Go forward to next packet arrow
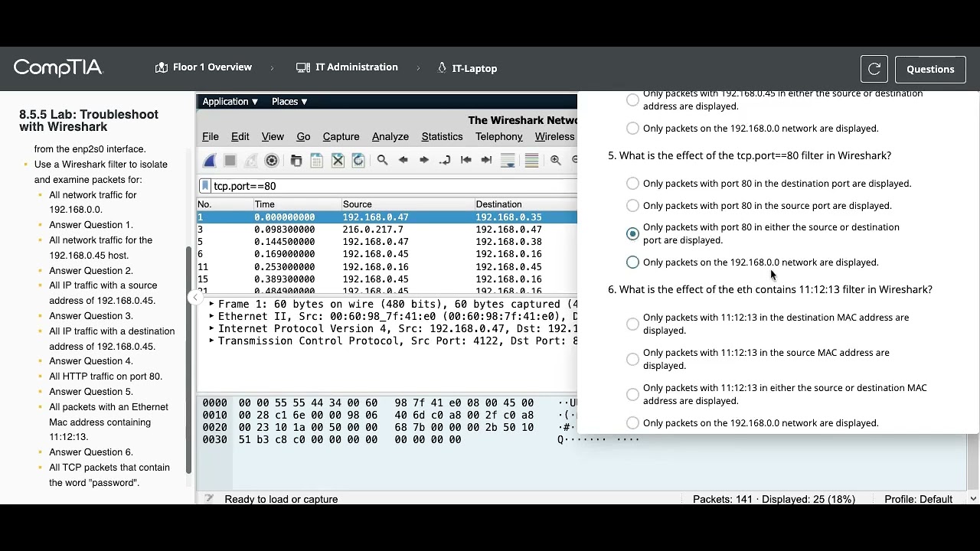Screen dimensions: 980x551 424,160
